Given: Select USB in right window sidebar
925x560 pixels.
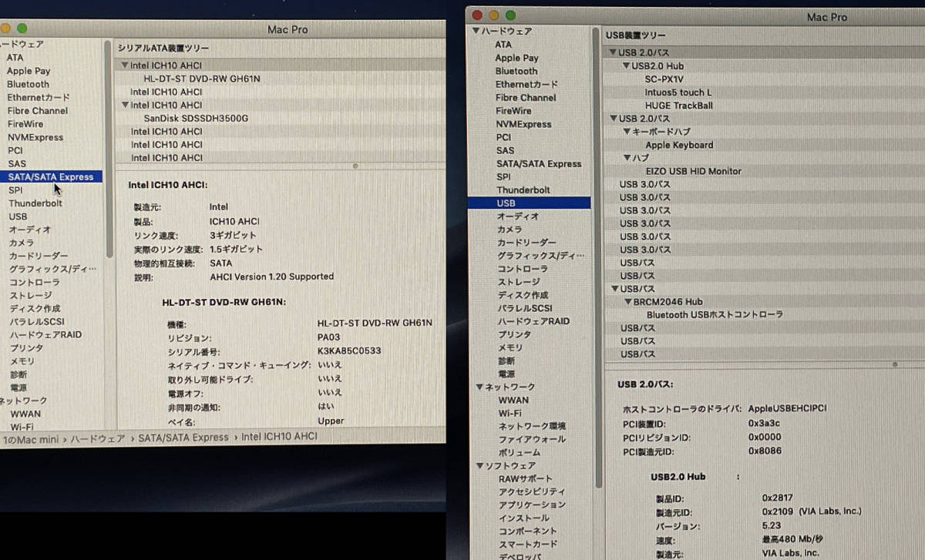Looking at the screenshot, I should coord(529,203).
